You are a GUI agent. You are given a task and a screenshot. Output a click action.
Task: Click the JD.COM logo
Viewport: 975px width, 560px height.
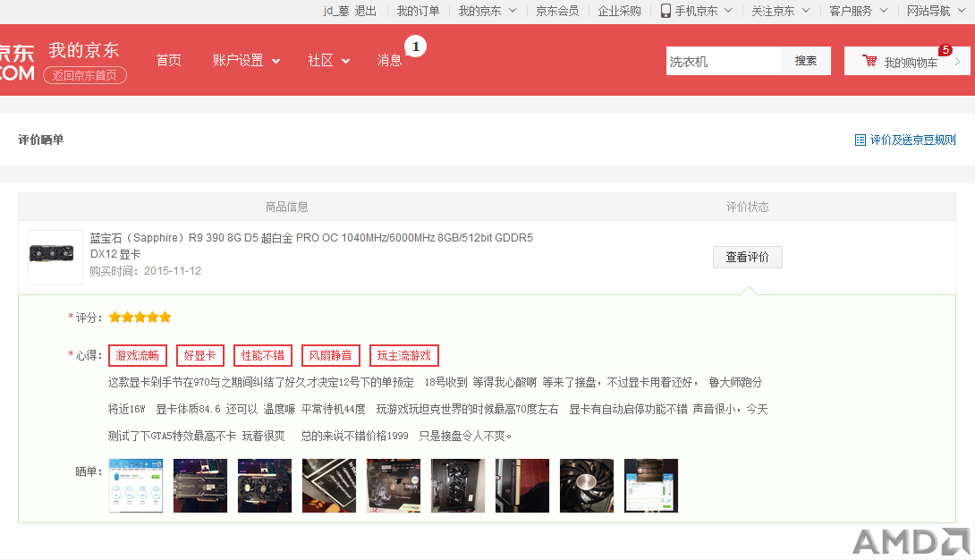coord(17,62)
